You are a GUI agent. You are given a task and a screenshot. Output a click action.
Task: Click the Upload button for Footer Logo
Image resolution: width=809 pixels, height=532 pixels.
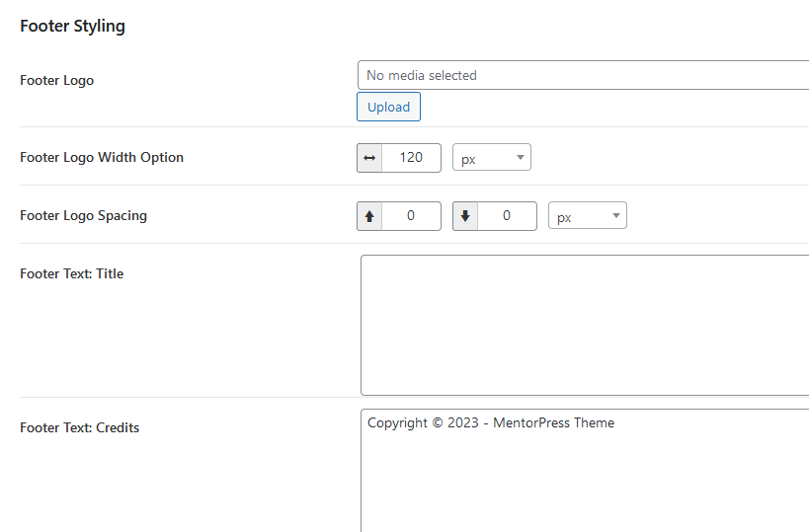tap(388, 107)
